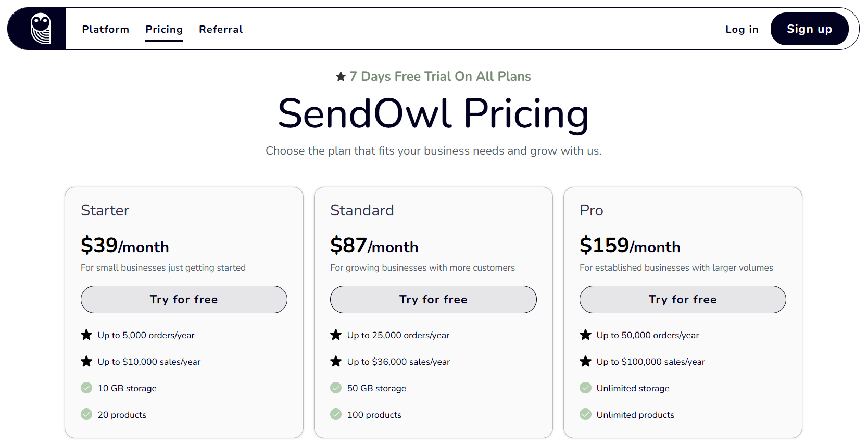868x447 pixels.
Task: Navigate to the Referral section
Action: coord(221,29)
